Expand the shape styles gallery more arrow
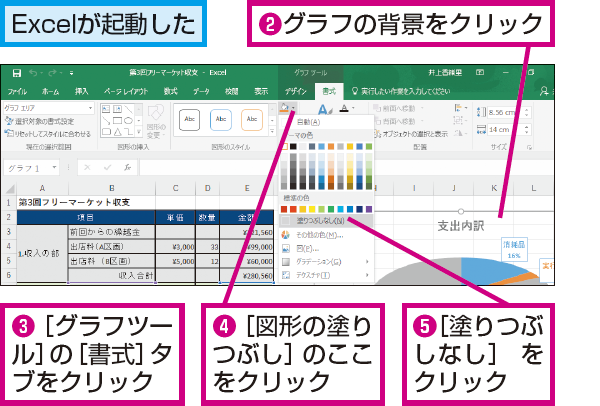Screen dimensions: 600x406 (x=272, y=132)
